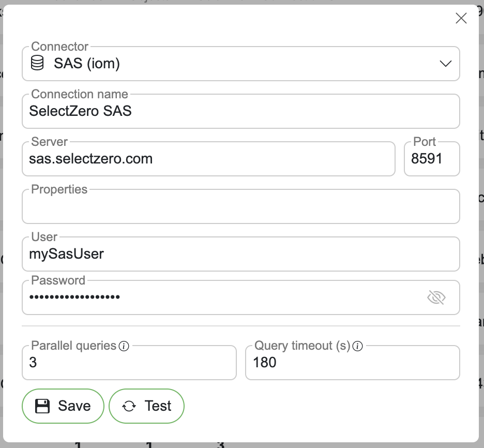Click into the masked Password field
The height and width of the screenshot is (448, 484).
(x=222, y=297)
